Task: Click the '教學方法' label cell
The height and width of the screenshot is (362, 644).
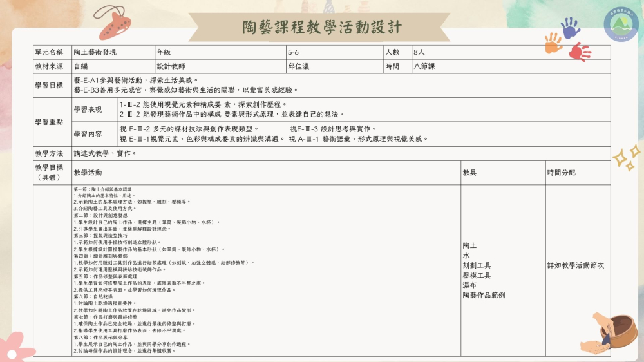Action: 52,153
